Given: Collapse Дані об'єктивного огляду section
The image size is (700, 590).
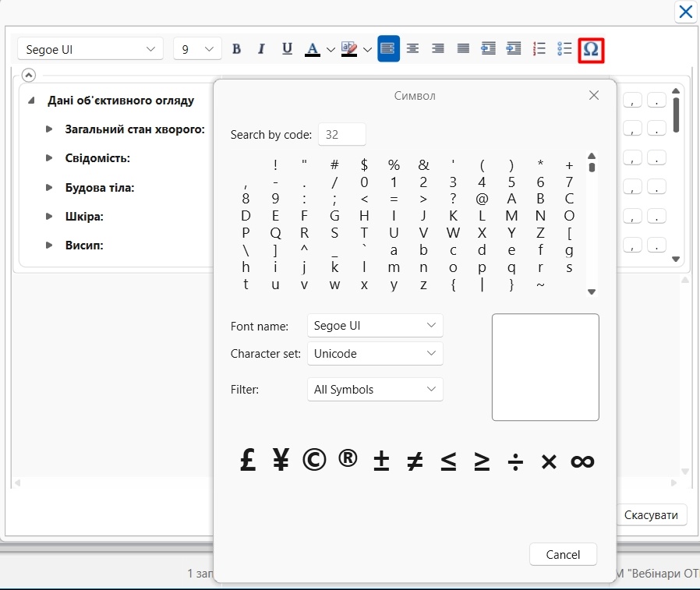Looking at the screenshot, I should (31, 101).
